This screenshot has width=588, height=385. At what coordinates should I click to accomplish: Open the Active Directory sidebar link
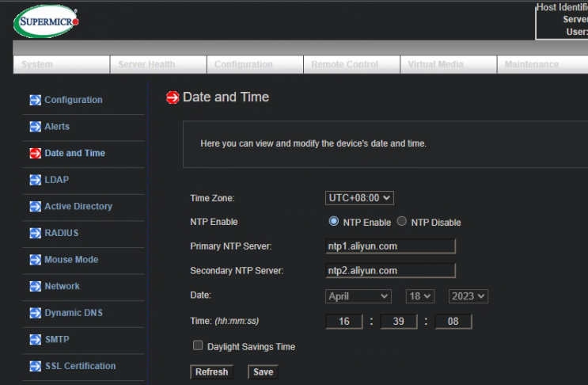(x=78, y=207)
